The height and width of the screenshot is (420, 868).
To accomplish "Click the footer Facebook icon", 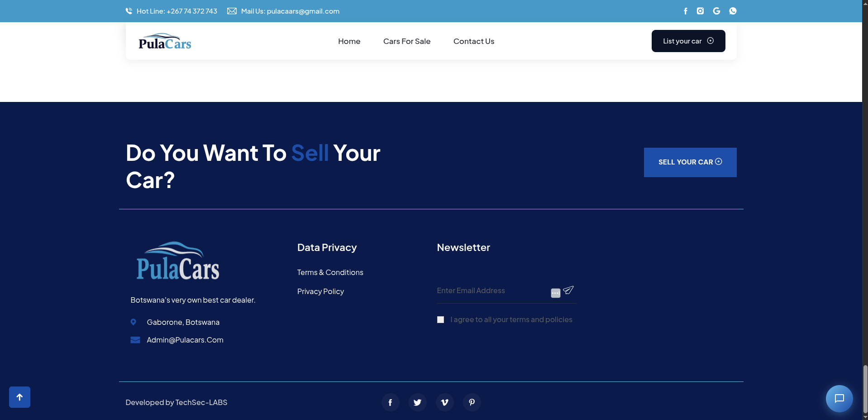I will 390,402.
